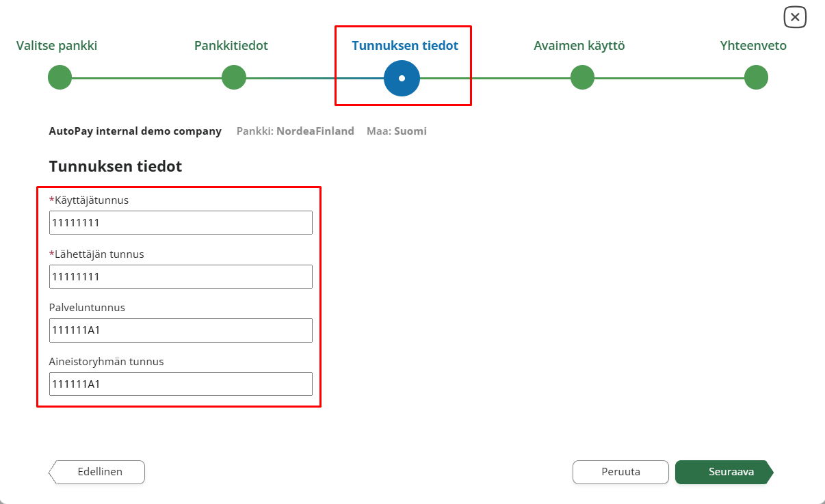Viewport: 825px width, 504px height.
Task: Focus the Käyttäjätunnus input field
Action: click(181, 223)
